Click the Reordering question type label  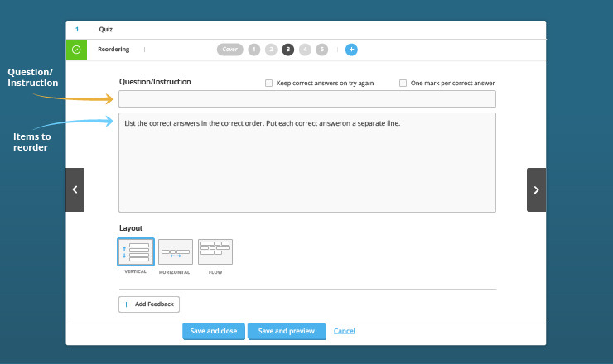113,49
